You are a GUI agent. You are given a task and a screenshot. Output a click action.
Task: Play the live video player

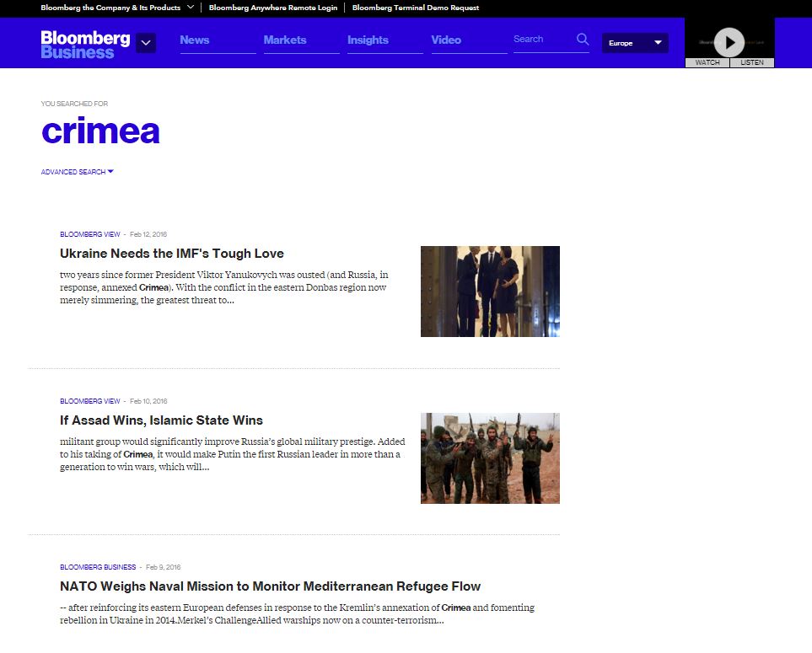click(729, 41)
